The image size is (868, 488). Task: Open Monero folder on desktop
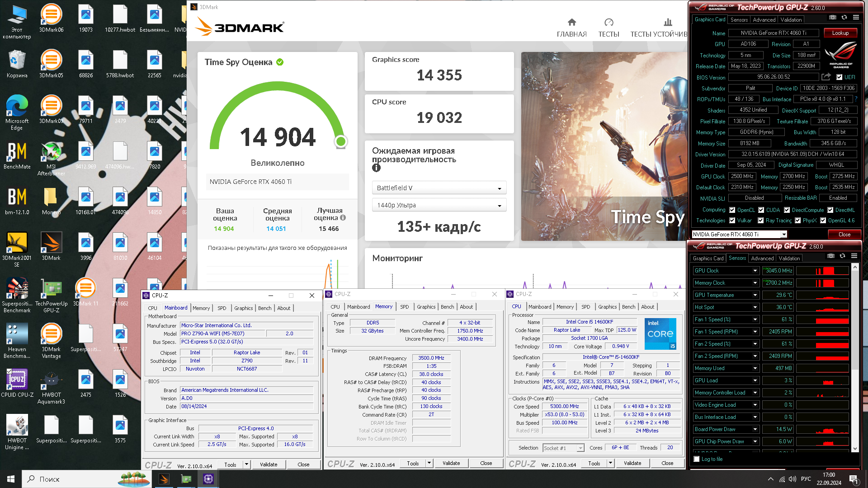(x=51, y=201)
